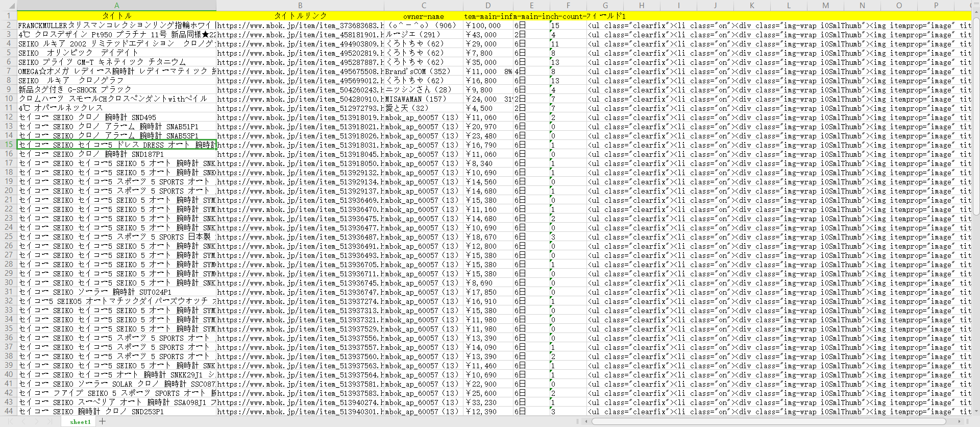Go to next sheet using navigation arrow
Screen dimensions: 980x427
37,421
